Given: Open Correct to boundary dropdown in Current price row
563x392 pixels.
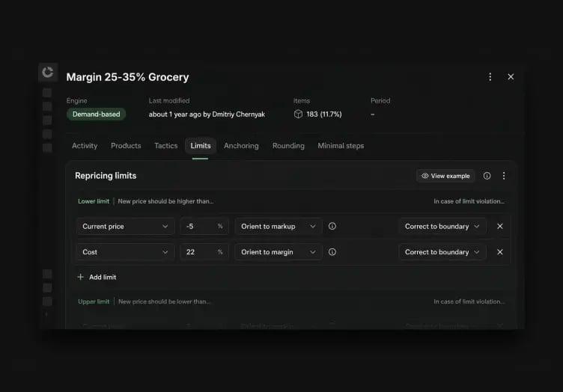Looking at the screenshot, I should [442, 227].
